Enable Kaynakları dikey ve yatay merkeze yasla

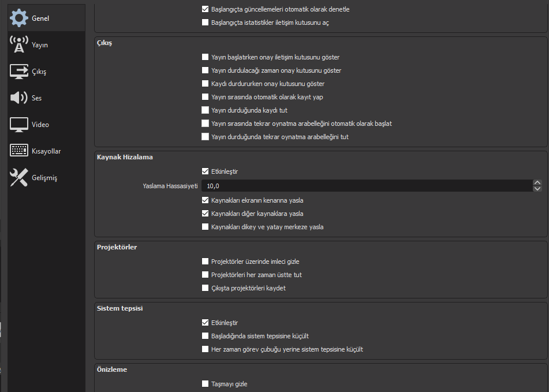point(205,227)
